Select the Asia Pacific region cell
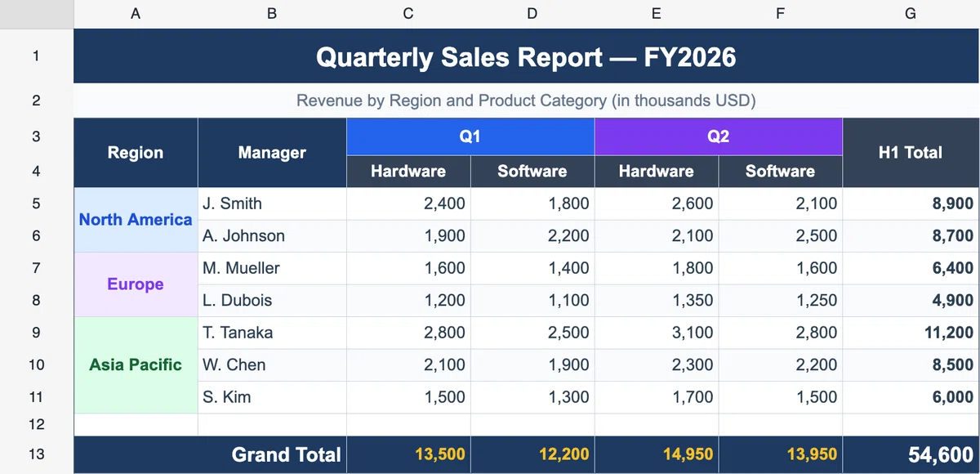Viewport: 980px width, 474px height. pyautogui.click(x=136, y=365)
